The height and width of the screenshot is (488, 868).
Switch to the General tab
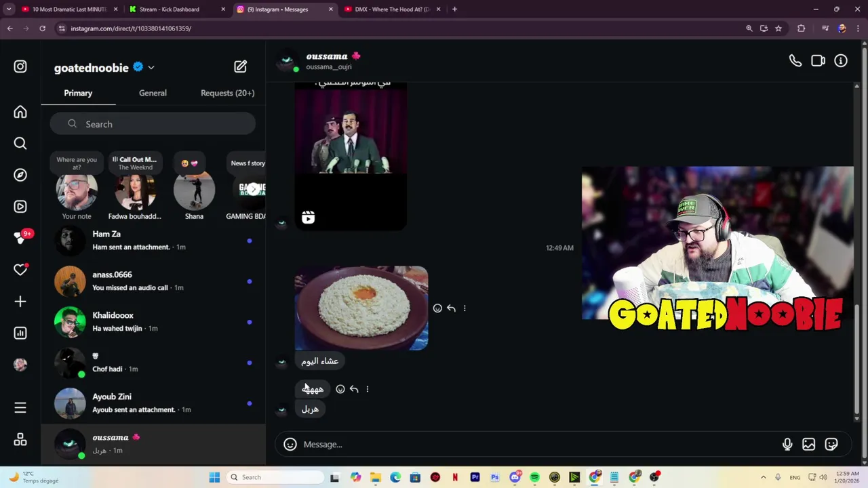153,93
